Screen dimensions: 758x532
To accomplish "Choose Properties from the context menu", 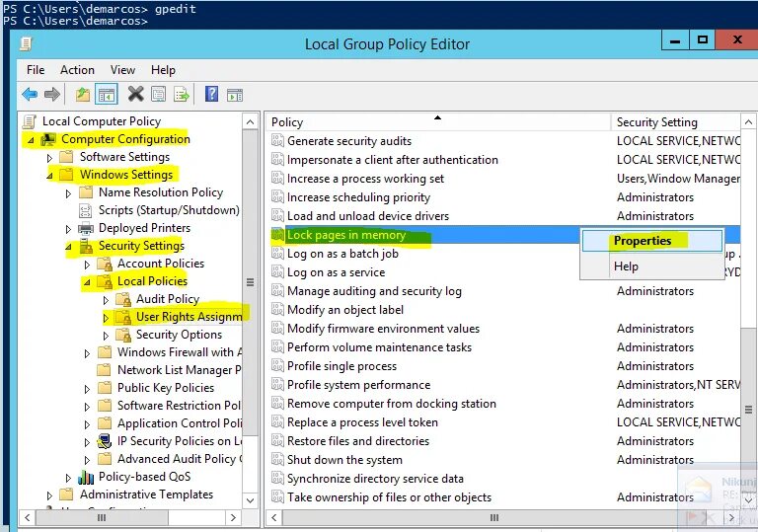I will pyautogui.click(x=652, y=241).
